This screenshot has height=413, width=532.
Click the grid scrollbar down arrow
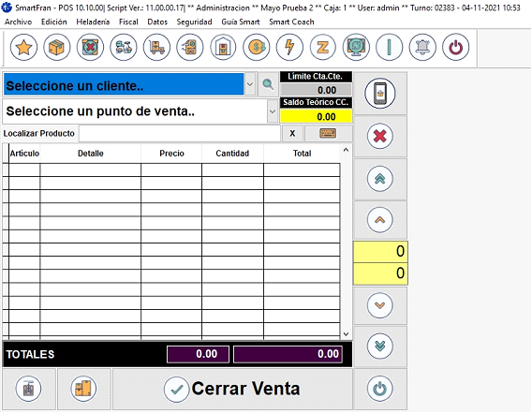tap(346, 334)
